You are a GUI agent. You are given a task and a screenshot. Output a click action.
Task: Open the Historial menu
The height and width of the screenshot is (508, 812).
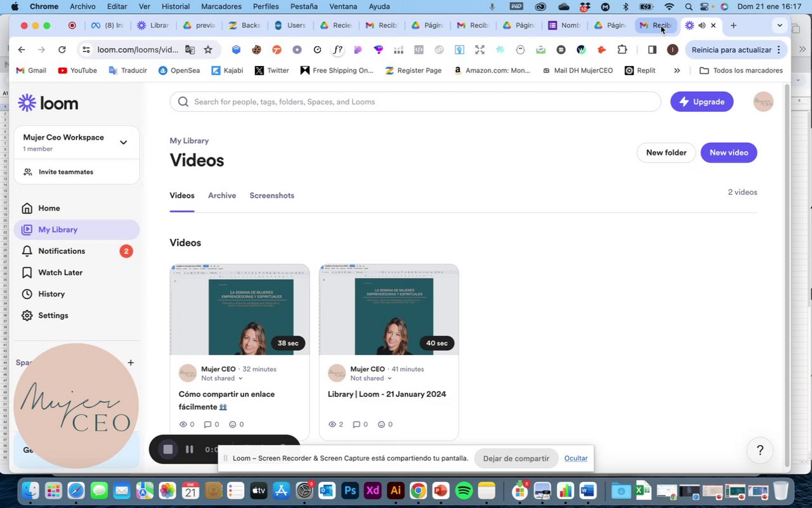[176, 6]
